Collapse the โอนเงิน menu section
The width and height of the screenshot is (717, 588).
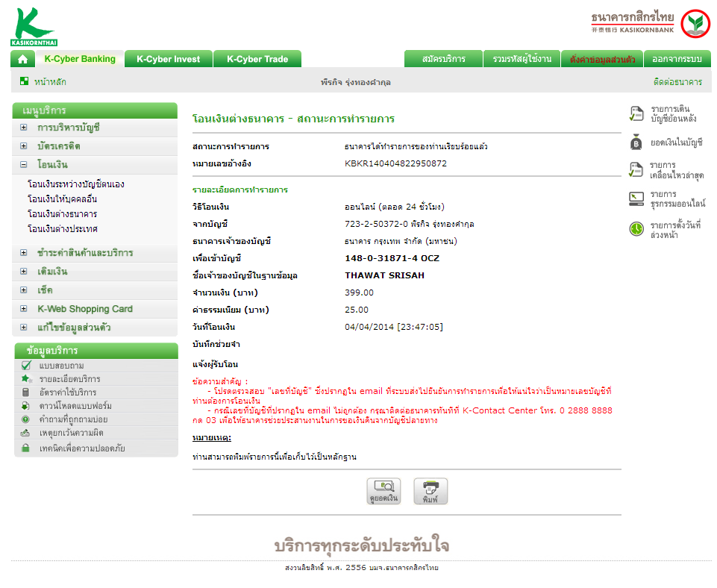coord(24,165)
